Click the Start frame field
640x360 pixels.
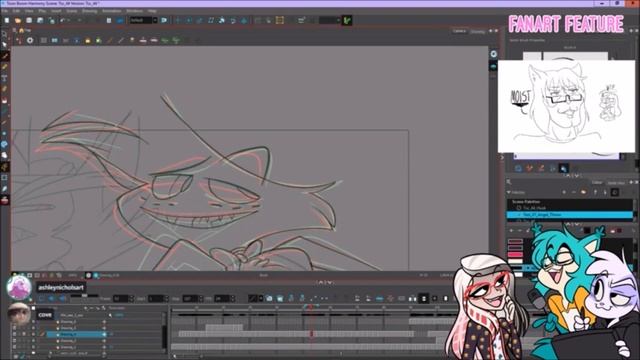point(156,299)
